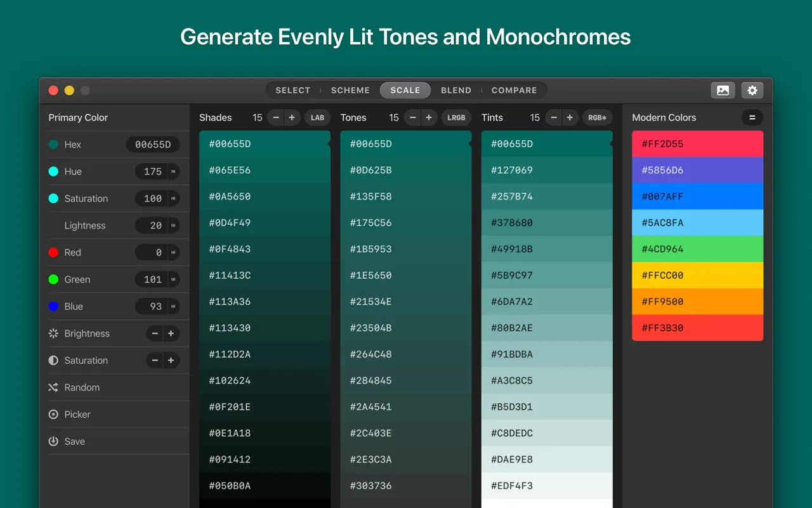The width and height of the screenshot is (812, 508).
Task: Open the image import icon button
Action: [723, 90]
